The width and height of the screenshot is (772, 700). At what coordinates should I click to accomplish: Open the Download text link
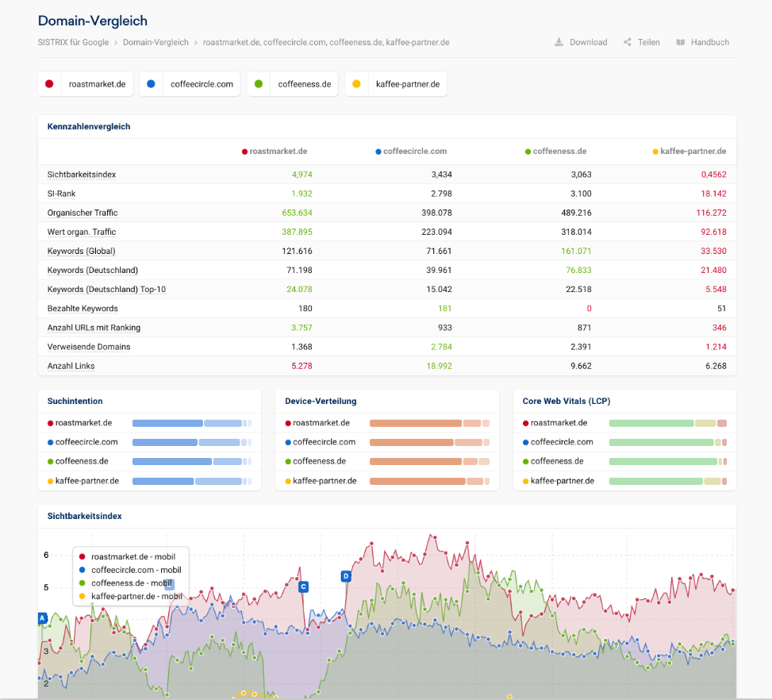pyautogui.click(x=589, y=42)
